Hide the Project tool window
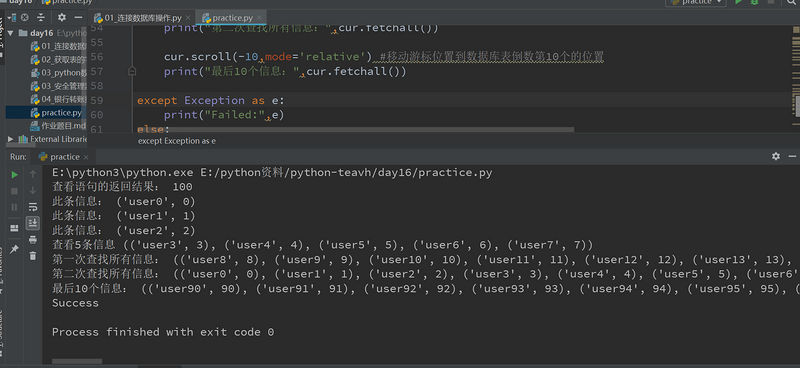800x368 pixels. pyautogui.click(x=78, y=17)
